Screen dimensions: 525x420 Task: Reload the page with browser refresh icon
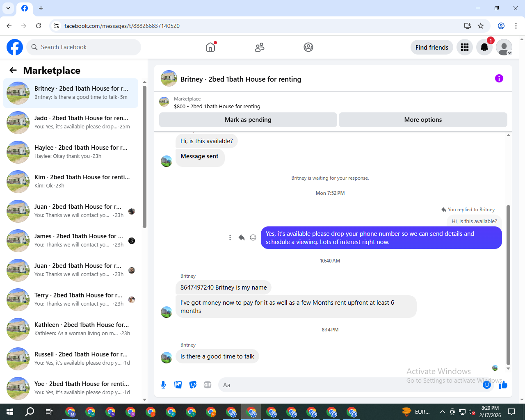(x=39, y=26)
